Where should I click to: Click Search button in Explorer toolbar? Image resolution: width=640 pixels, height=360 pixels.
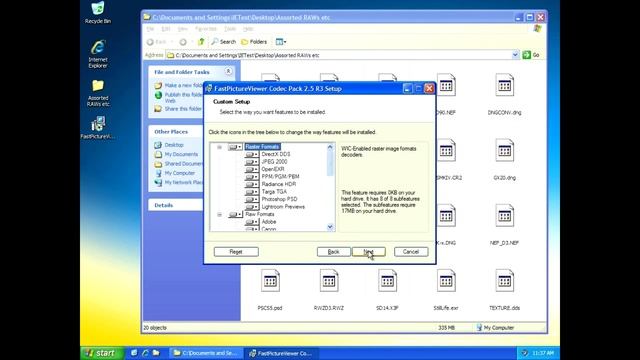pyautogui.click(x=224, y=42)
